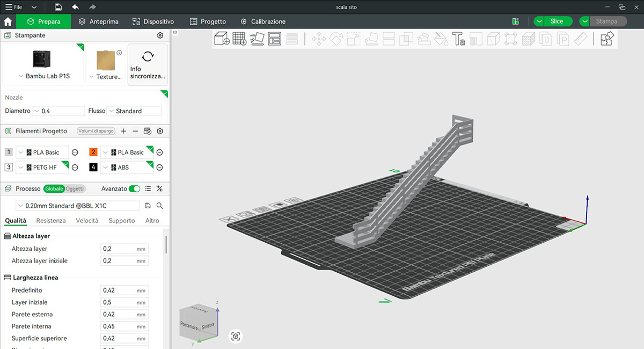
Task: Click the black color swatch for filament 4
Action: coord(93,168)
